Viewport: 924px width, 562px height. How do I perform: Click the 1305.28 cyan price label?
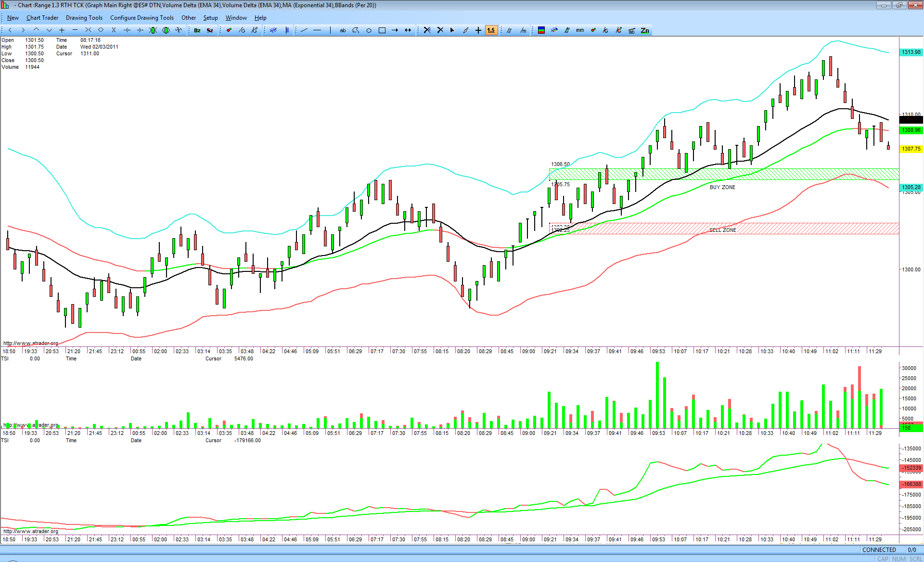(911, 187)
